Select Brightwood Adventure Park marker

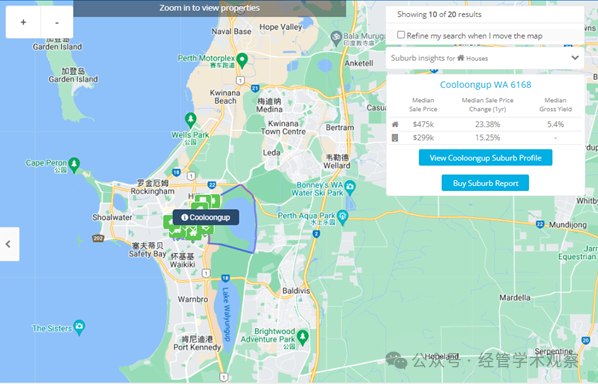[x=302, y=337]
